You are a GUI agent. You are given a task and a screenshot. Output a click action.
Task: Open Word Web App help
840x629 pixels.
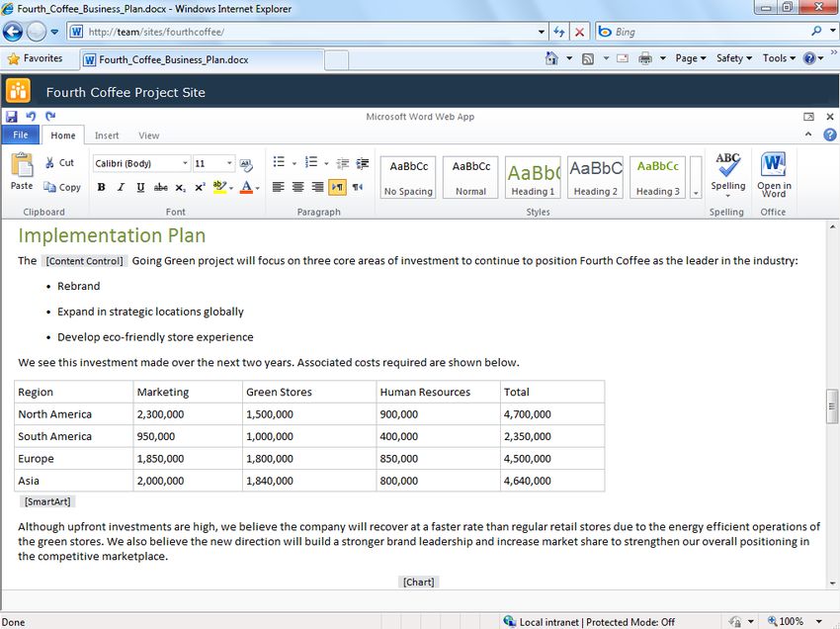[x=830, y=135]
